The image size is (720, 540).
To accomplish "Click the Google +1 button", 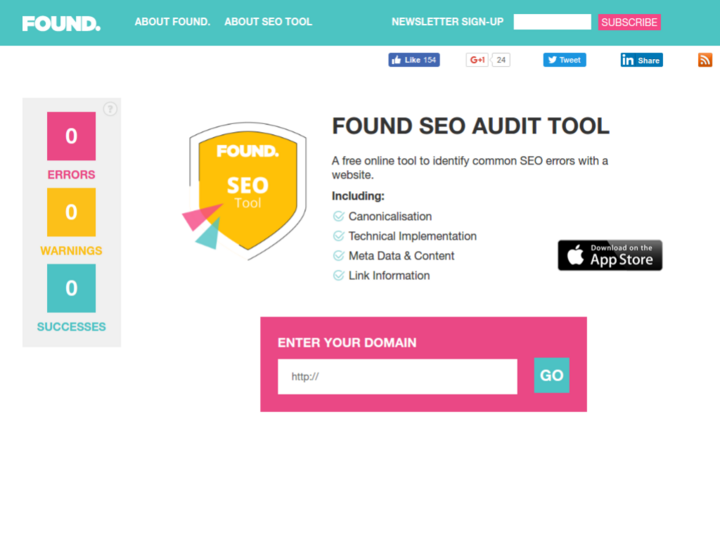I will tap(478, 60).
